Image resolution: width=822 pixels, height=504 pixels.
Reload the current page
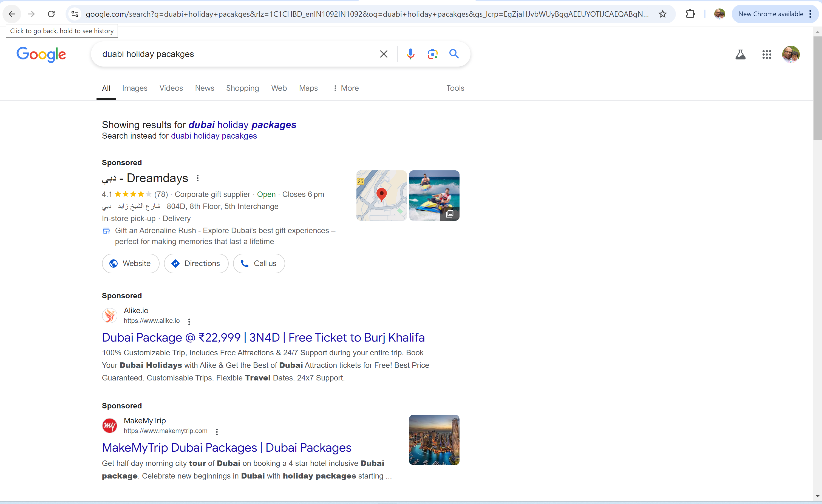click(51, 14)
